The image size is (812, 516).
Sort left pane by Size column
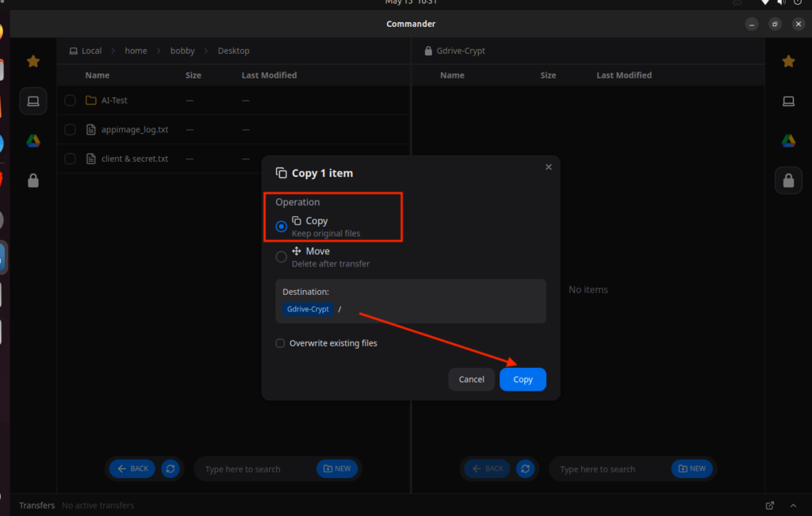coord(193,75)
